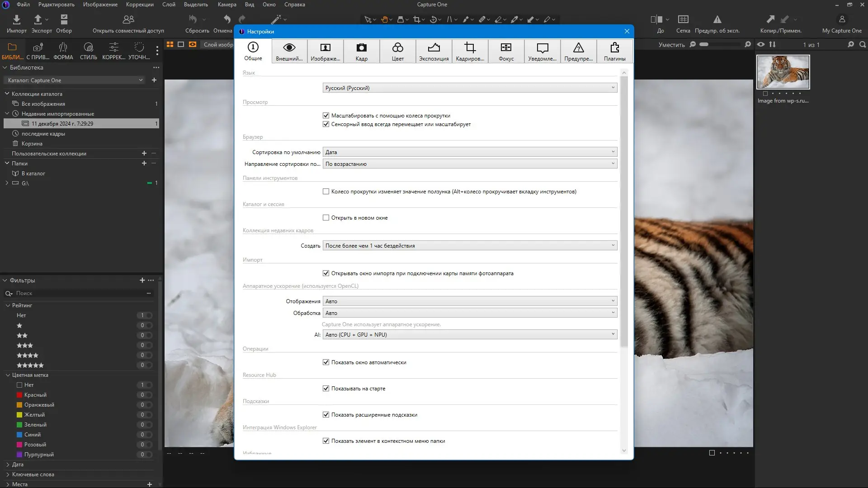Select the tiger thumbnail in browser
This screenshot has height=488, width=868.
pos(783,72)
